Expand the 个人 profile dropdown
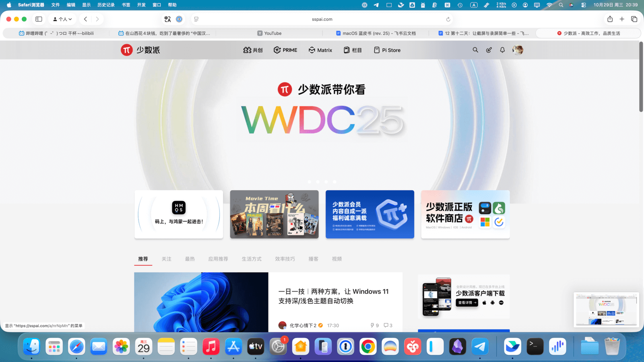Viewport: 644px width, 362px height. [62, 19]
